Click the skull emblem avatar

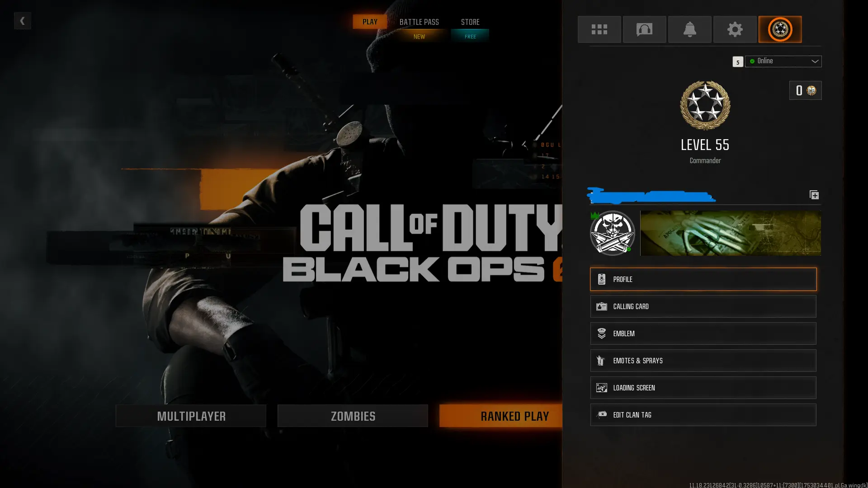pyautogui.click(x=613, y=233)
